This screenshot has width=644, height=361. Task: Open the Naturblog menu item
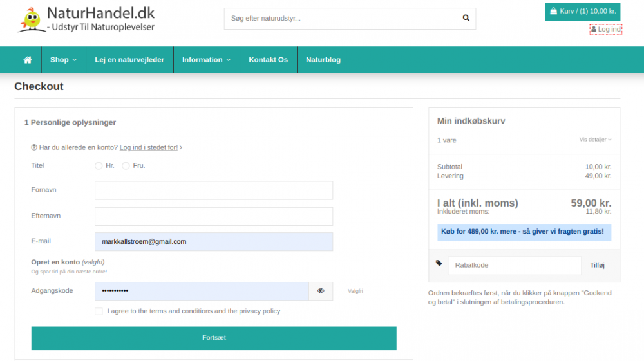click(x=323, y=60)
